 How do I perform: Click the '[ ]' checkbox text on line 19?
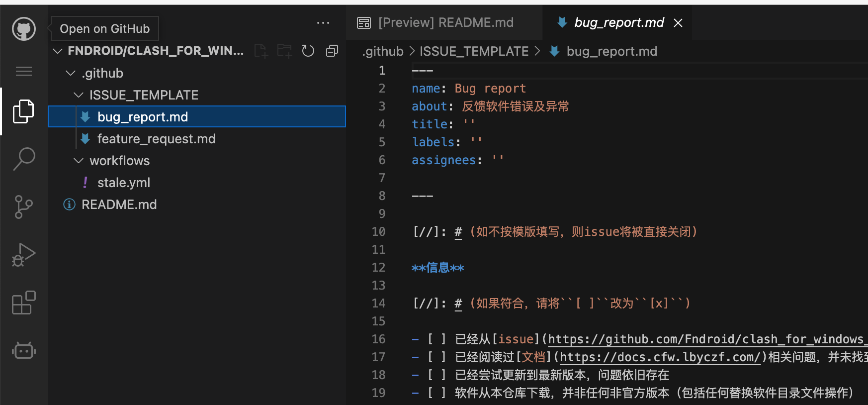(x=437, y=393)
